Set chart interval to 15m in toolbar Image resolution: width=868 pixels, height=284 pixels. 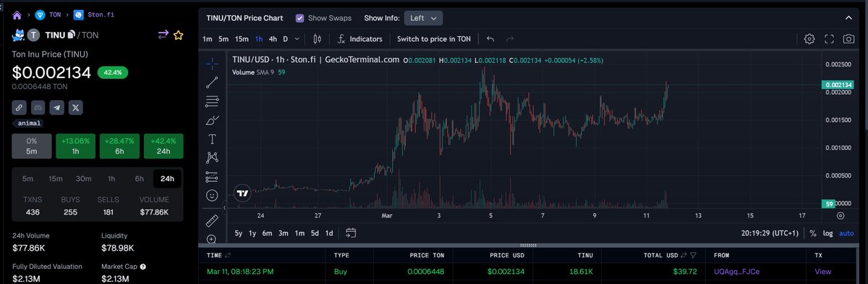242,38
